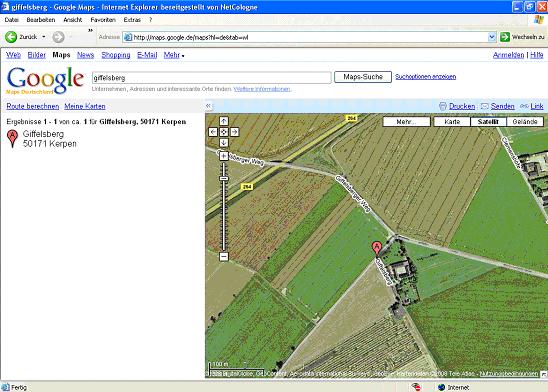Expand the Mehr dropdown in Google navigation

174,55
